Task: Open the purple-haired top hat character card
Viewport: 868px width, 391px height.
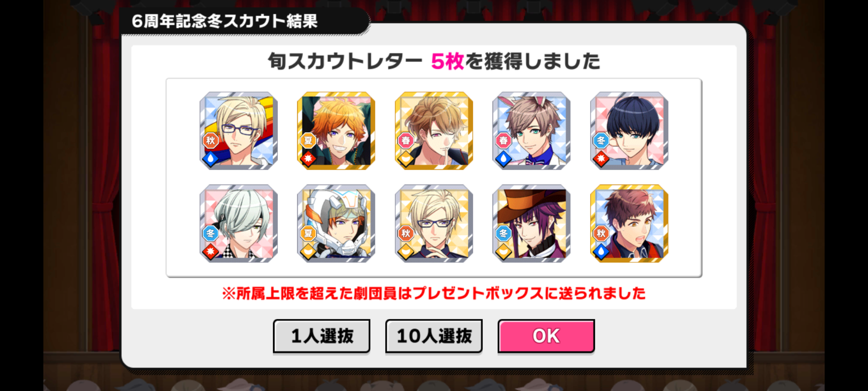Action: pos(532,223)
